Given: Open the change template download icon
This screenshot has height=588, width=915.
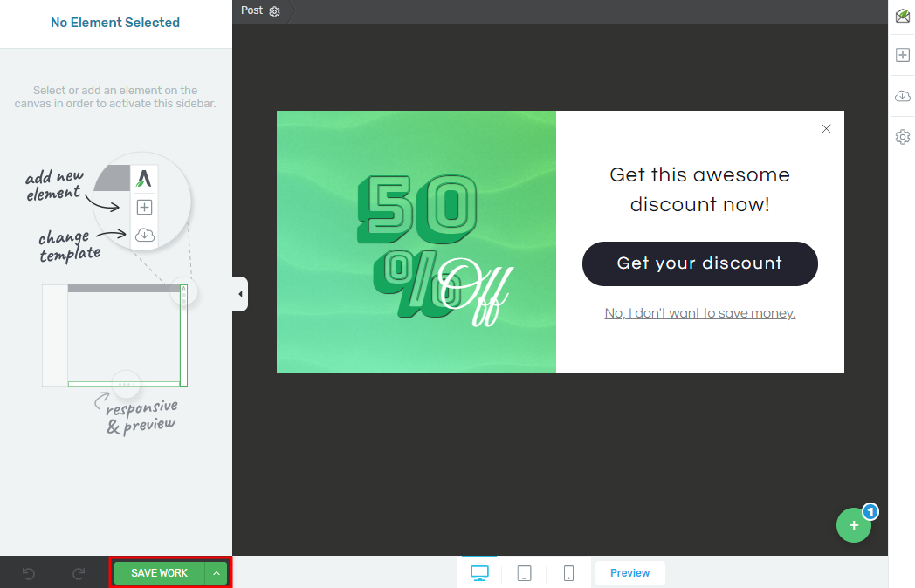Looking at the screenshot, I should pyautogui.click(x=902, y=95).
